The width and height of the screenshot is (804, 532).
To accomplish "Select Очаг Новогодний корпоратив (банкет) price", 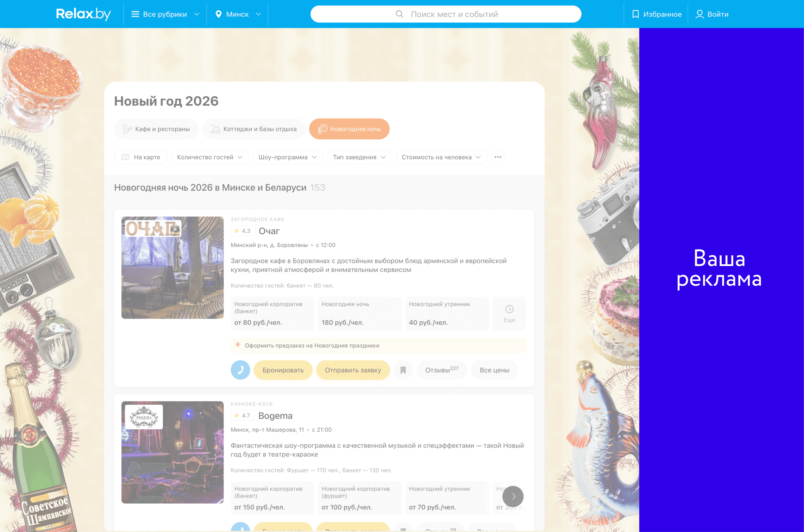I will pos(272,313).
